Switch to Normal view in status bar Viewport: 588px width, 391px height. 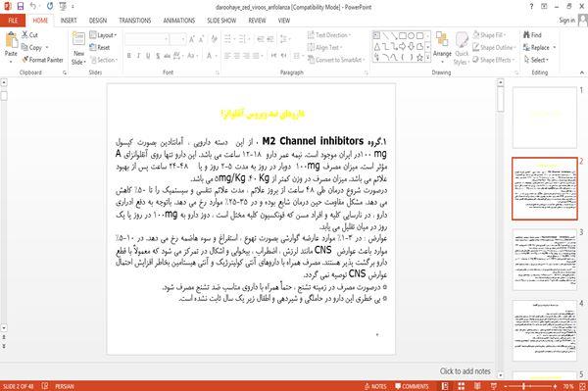coord(444,386)
